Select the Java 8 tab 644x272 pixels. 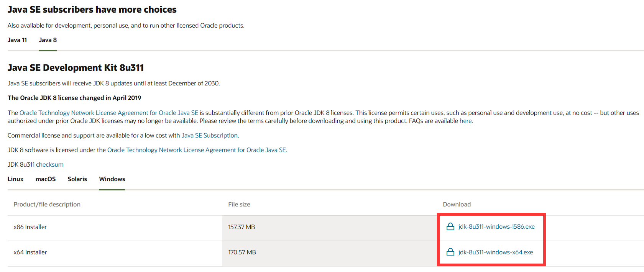pos(48,40)
